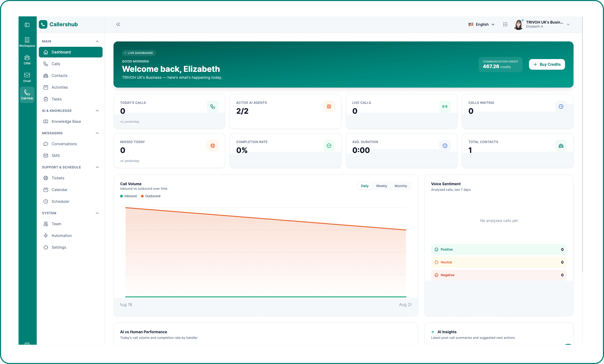Open the apps grid icon

(505, 24)
